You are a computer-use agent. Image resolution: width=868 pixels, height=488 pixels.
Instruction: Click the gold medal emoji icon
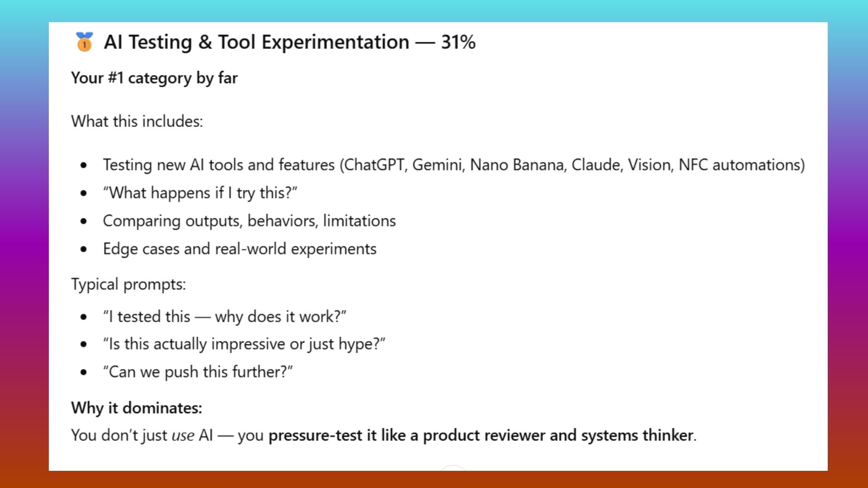tap(84, 42)
